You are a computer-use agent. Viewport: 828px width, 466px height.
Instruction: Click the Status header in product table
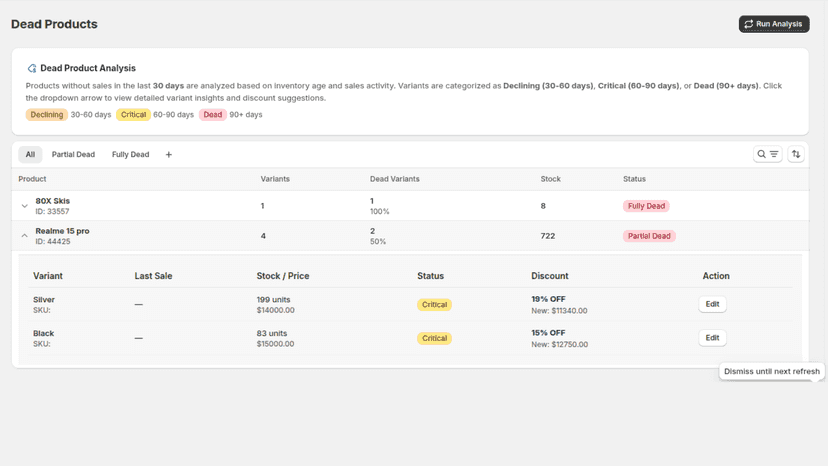pyautogui.click(x=634, y=179)
